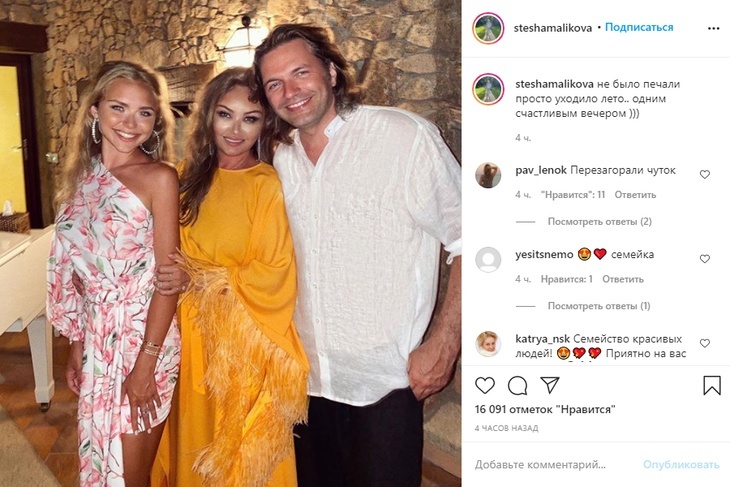The height and width of the screenshot is (487, 730).
Task: Click the Опубликовать publish button
Action: pyautogui.click(x=681, y=464)
